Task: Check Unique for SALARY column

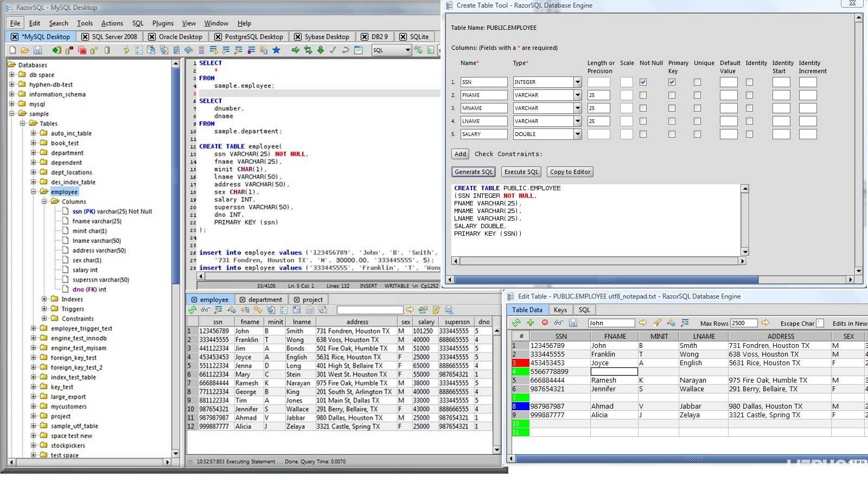Action: 697,134
